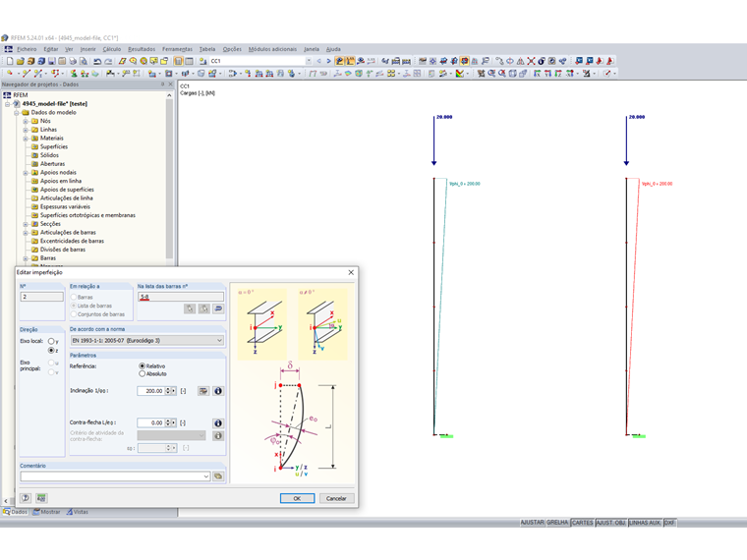747x560 pixels.
Task: Toggle the GRELHA status bar button
Action: click(x=557, y=523)
